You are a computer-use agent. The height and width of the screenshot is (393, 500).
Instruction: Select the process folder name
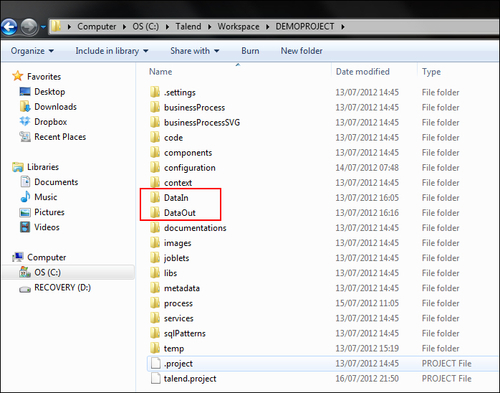click(178, 303)
